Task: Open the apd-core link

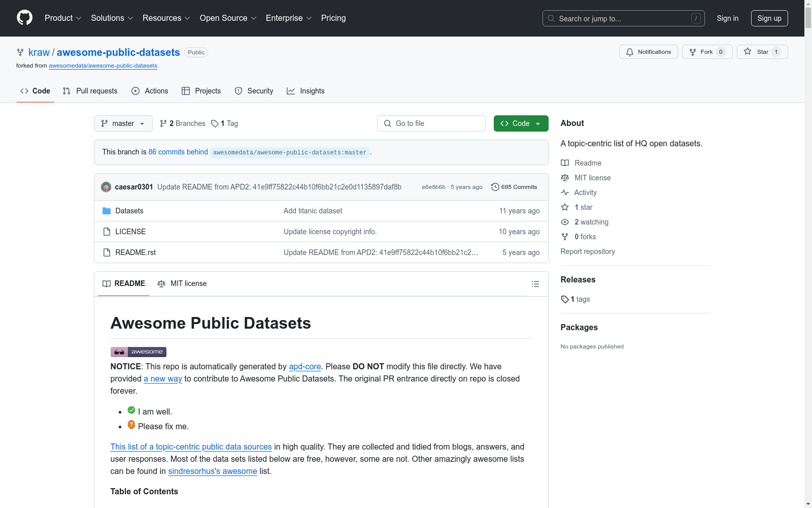Action: pos(305,366)
